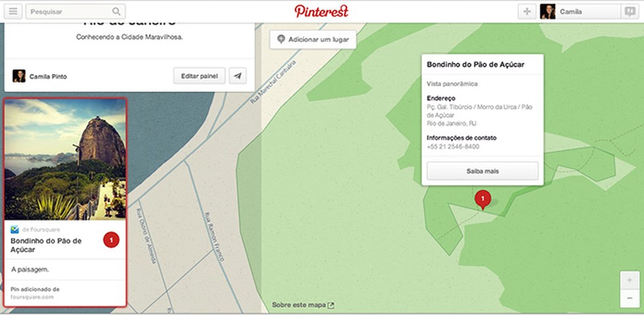Open Camila Pinto's avatar on the board
Image resolution: width=644 pixels, height=315 pixels.
tap(19, 76)
